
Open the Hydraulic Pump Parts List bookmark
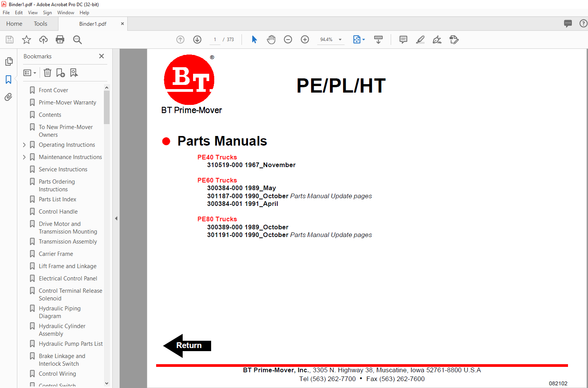(x=71, y=344)
